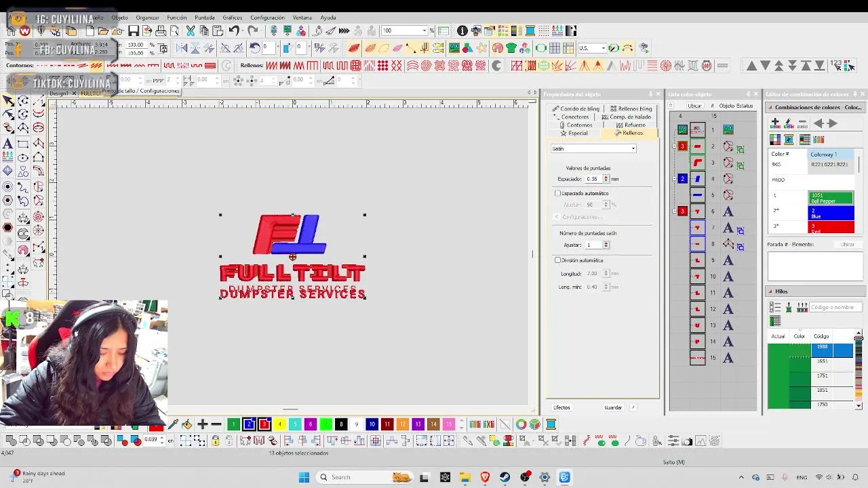The width and height of the screenshot is (868, 488).
Task: Increment the Espaciado spinner arrows
Action: tap(606, 179)
